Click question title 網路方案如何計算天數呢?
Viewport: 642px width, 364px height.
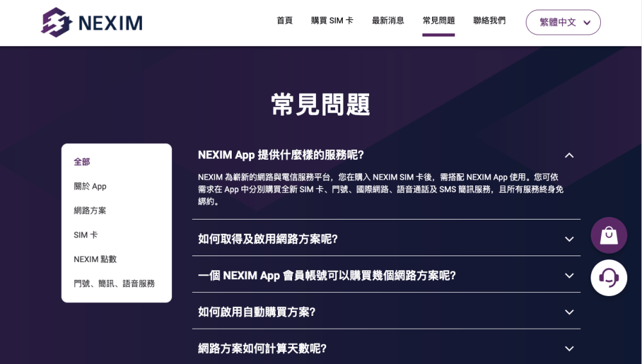click(263, 349)
